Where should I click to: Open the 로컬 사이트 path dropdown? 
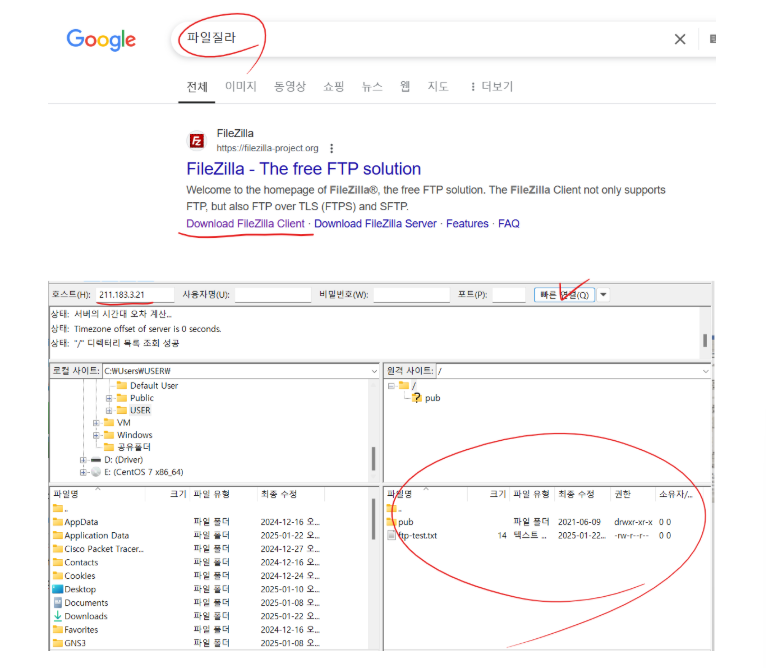(x=374, y=371)
